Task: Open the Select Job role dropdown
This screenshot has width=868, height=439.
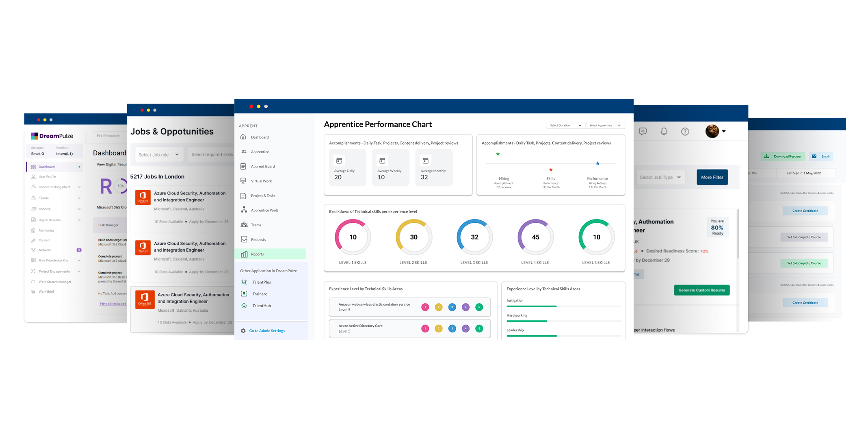Action: click(159, 154)
